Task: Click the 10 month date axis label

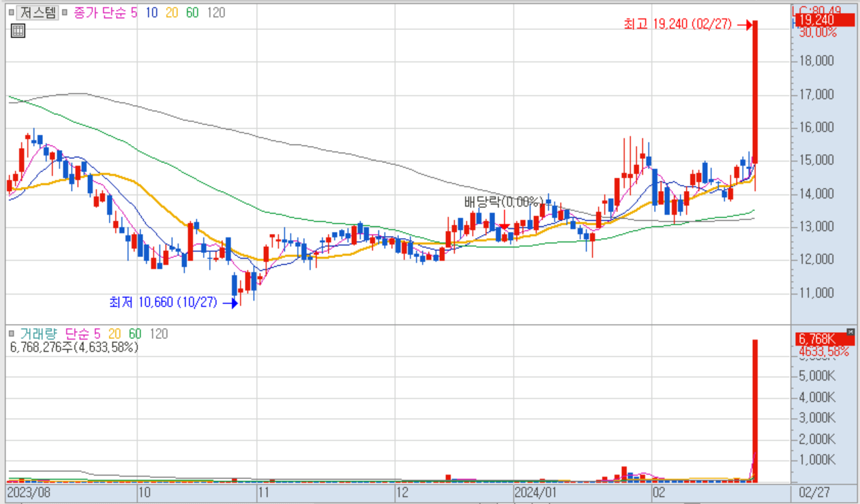Action: click(x=144, y=492)
